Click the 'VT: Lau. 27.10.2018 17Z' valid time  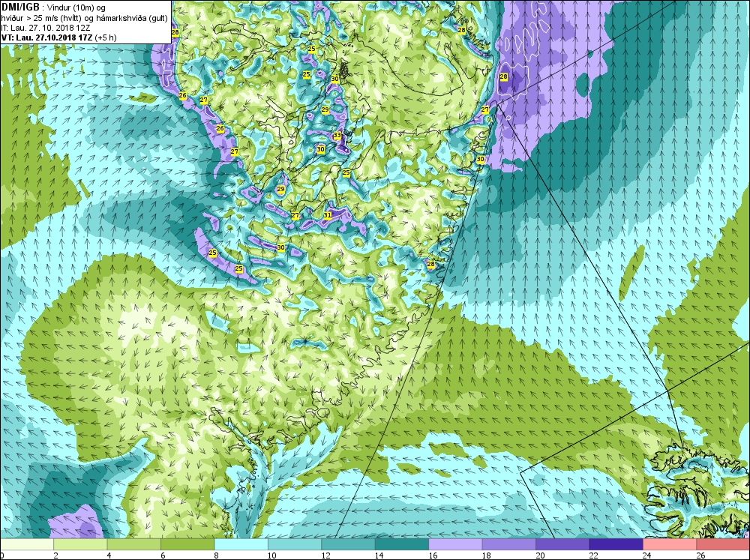(x=46, y=37)
